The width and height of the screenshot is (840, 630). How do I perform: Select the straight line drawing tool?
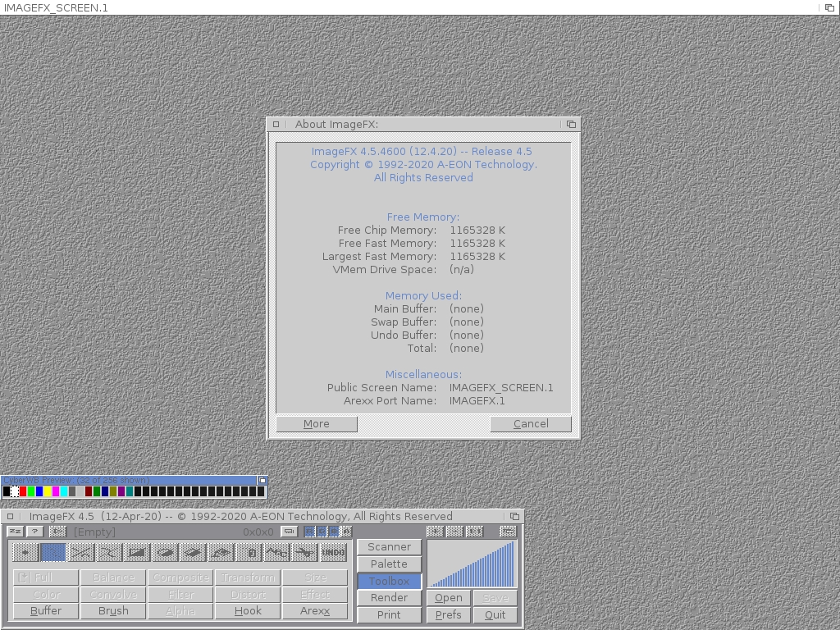pos(80,553)
